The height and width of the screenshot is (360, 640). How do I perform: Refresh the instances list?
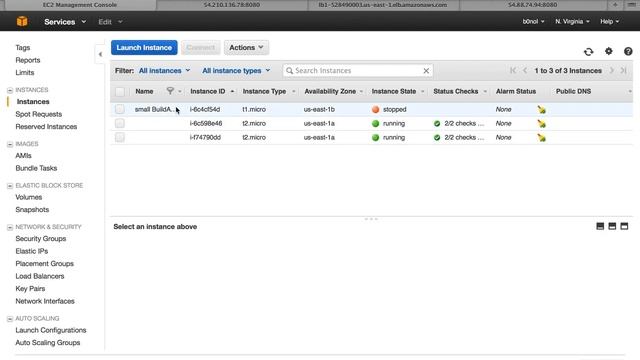[588, 51]
